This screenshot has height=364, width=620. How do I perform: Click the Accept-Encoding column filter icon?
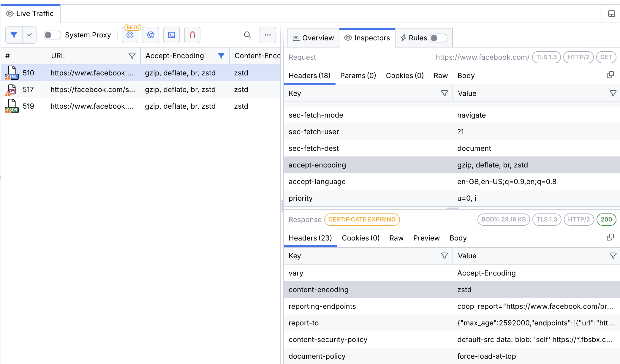221,56
